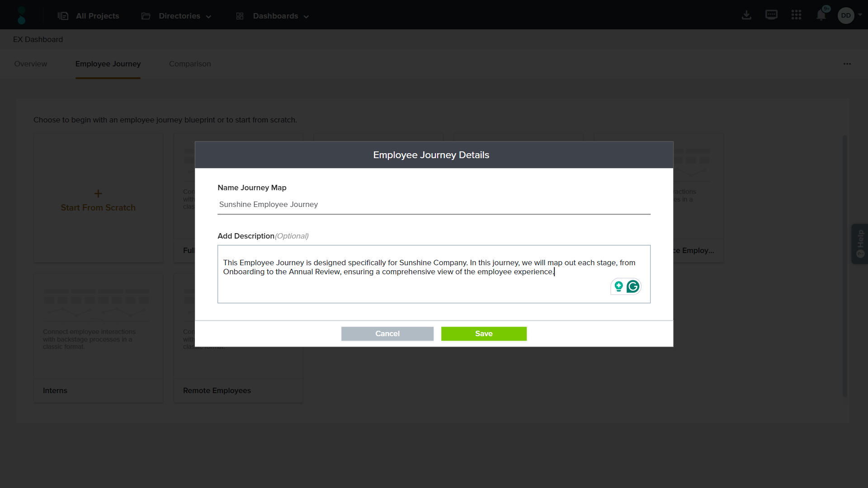
Task: Open the three-dot more options menu
Action: pyautogui.click(x=847, y=64)
